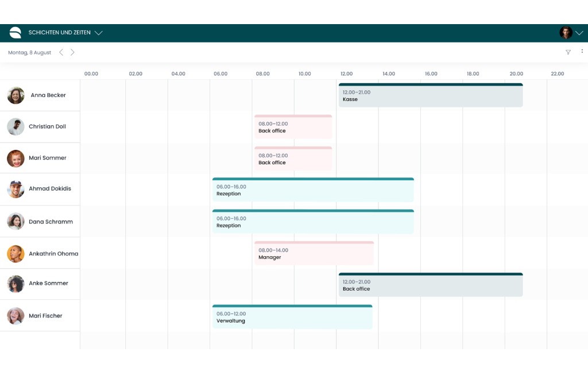Click Mari Sommer's avatar
The width and height of the screenshot is (588, 371).
(16, 159)
